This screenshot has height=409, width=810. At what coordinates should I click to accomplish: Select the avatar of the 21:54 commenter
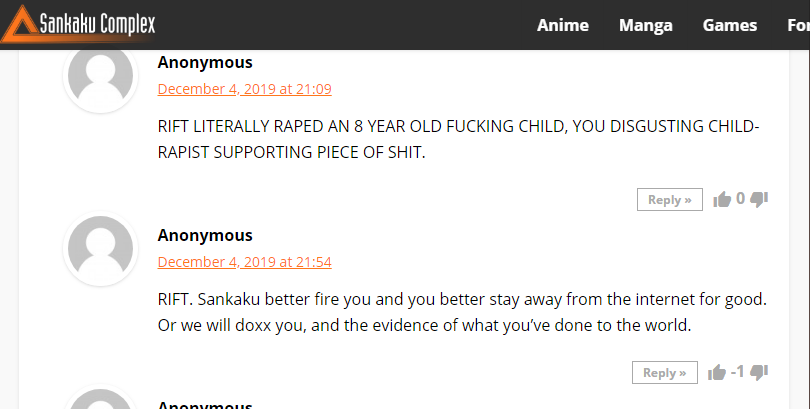click(x=101, y=248)
